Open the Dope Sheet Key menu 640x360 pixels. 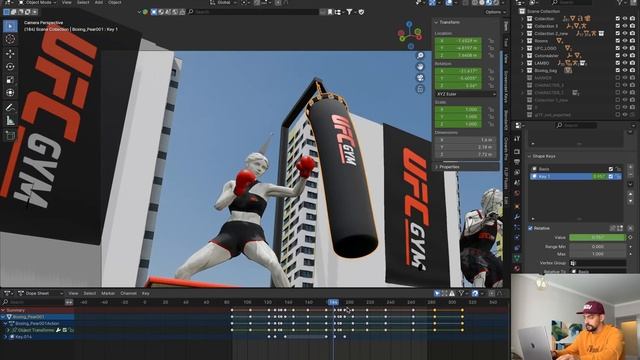click(x=146, y=293)
